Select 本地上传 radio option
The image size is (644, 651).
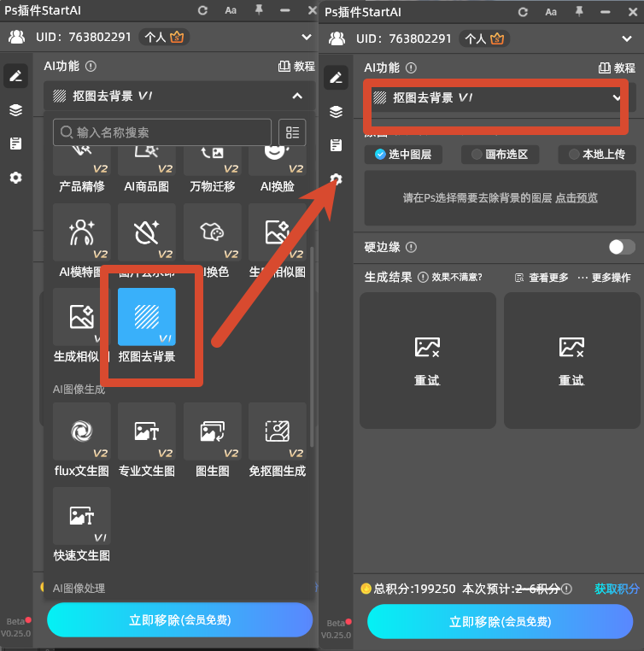coord(597,155)
